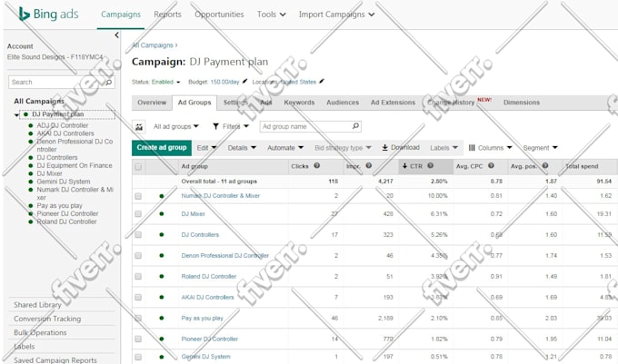Edit the budget with its pencil icon
The width and height of the screenshot is (618, 364).
pyautogui.click(x=244, y=81)
